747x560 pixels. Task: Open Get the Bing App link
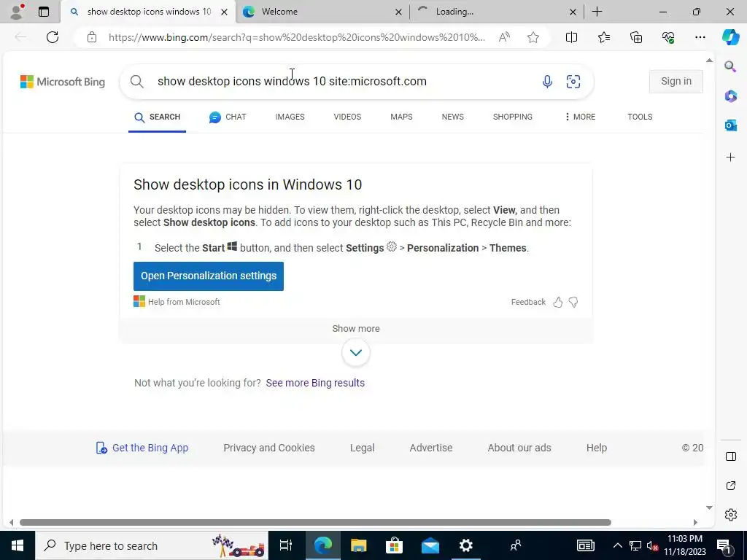[x=142, y=448]
